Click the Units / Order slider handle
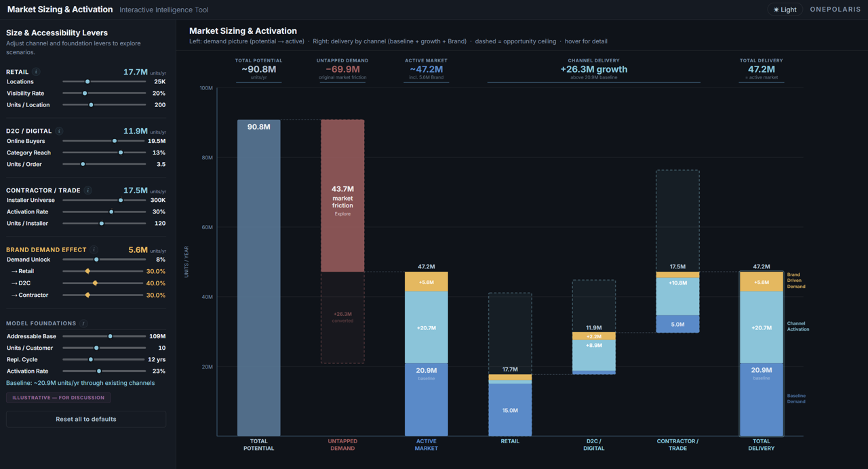 pos(83,164)
